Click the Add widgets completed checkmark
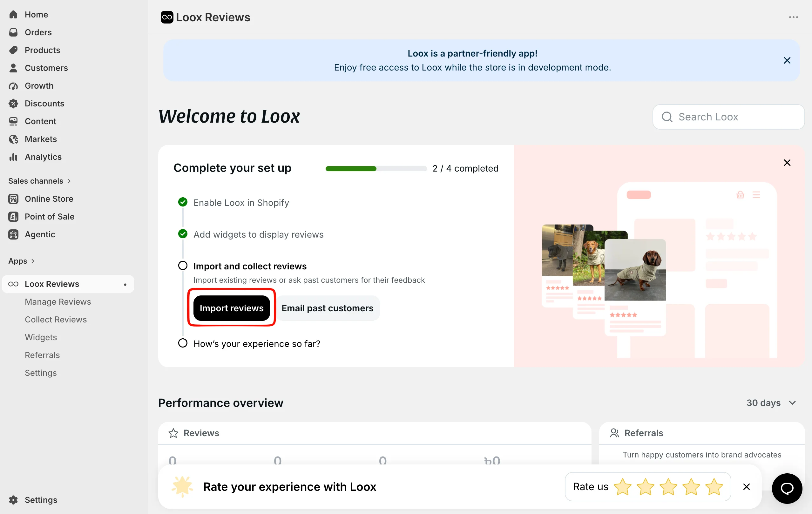This screenshot has width=812, height=514. (x=183, y=234)
